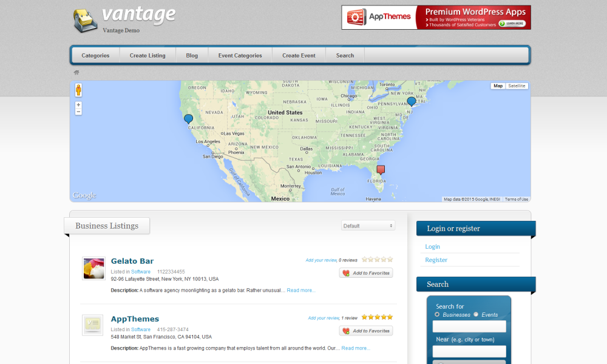Viewport: 607px width, 364px height.
Task: Open the Default sort dropdown
Action: 368,226
